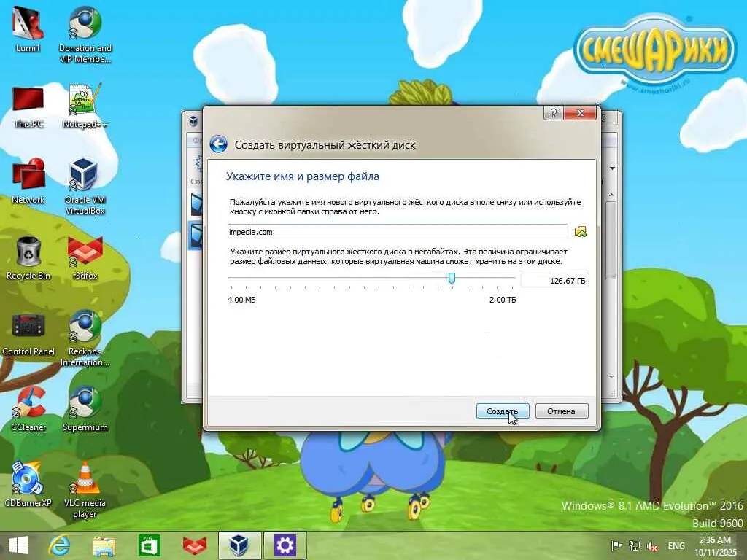Open Internet Explorer from taskbar

(59, 545)
